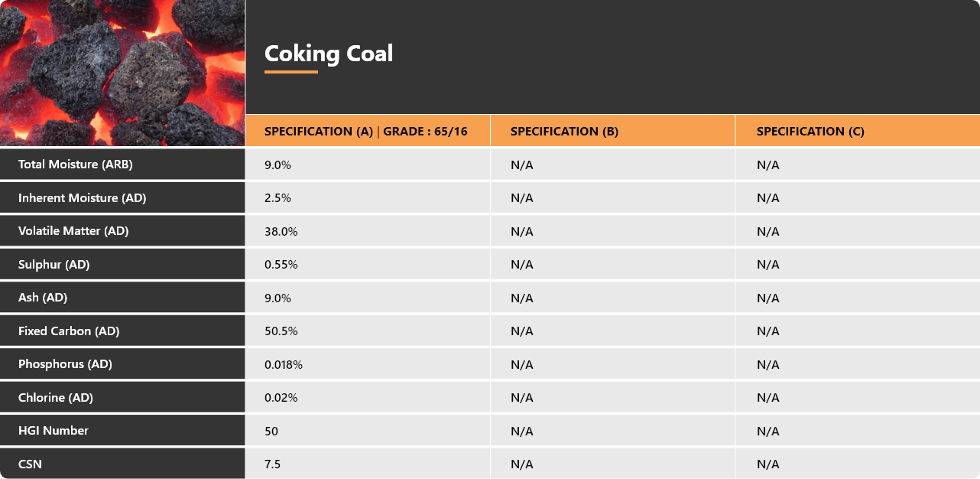Click the Chlorine (AD) row label
This screenshot has width=980, height=479.
click(x=56, y=397)
